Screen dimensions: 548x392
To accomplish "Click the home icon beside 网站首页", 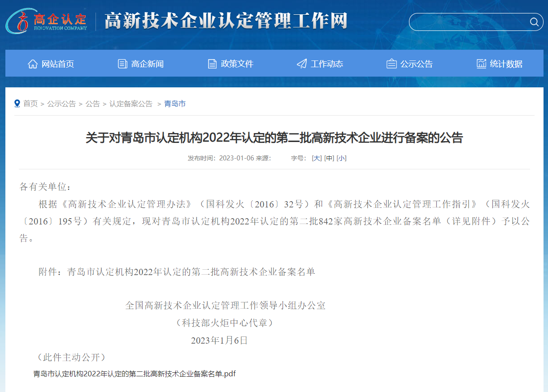I will (x=33, y=64).
